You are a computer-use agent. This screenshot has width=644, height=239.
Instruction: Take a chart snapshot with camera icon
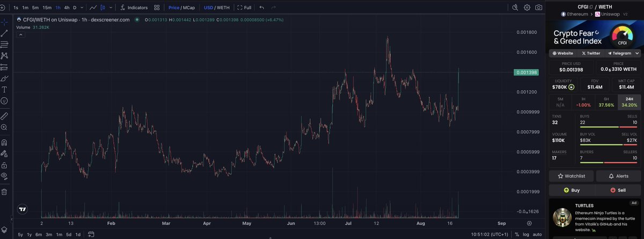tap(538, 8)
